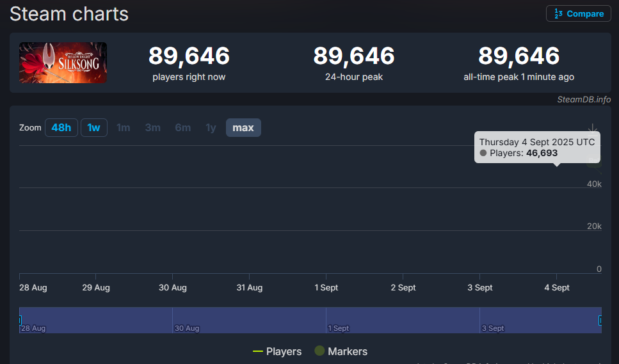Click the chart download export icon

tap(593, 129)
